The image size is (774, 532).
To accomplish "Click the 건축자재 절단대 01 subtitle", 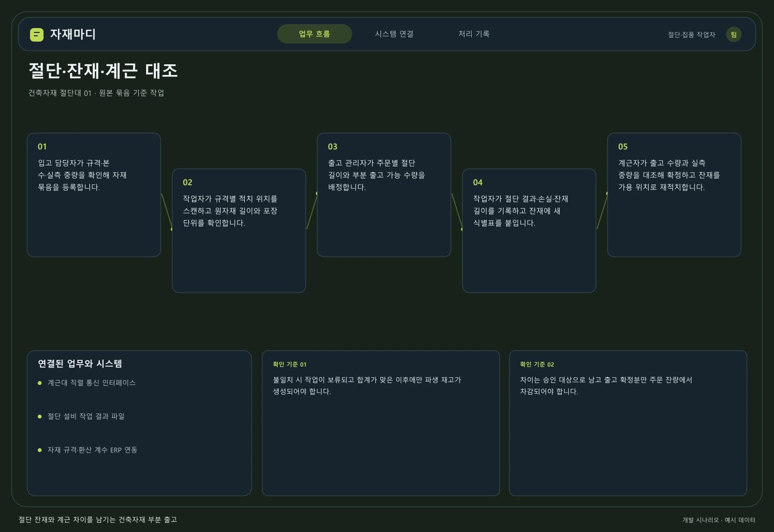I will pos(96,93).
